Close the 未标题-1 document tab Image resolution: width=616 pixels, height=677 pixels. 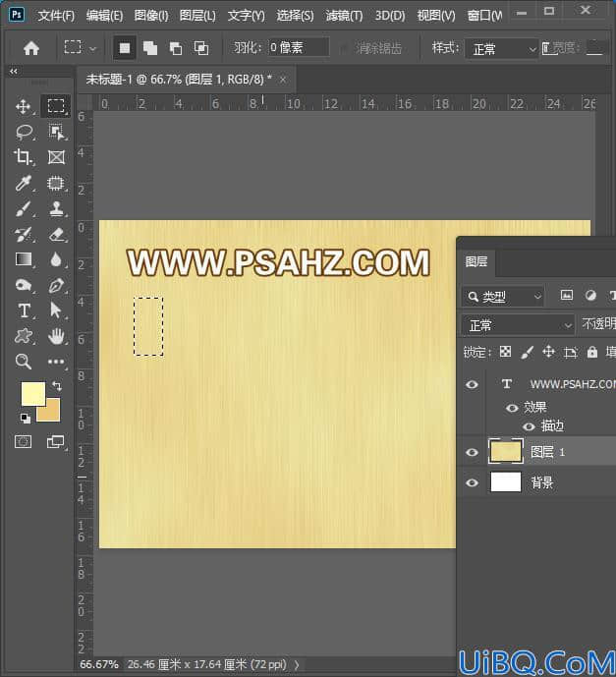tap(283, 80)
